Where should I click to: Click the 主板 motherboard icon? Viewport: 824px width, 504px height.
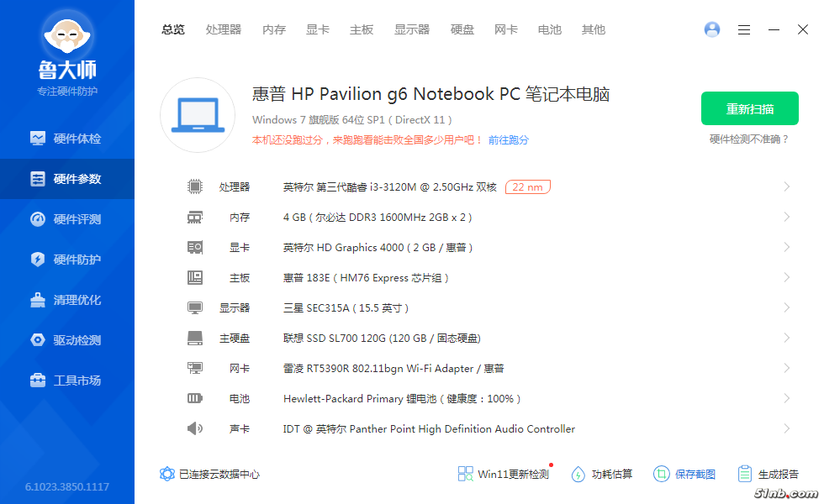tap(195, 277)
